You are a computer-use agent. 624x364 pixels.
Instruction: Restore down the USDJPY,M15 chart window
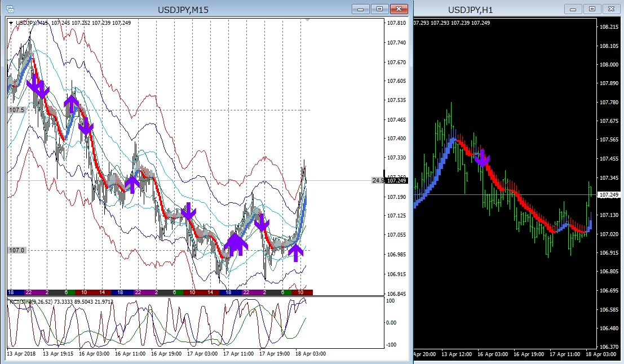[379, 9]
